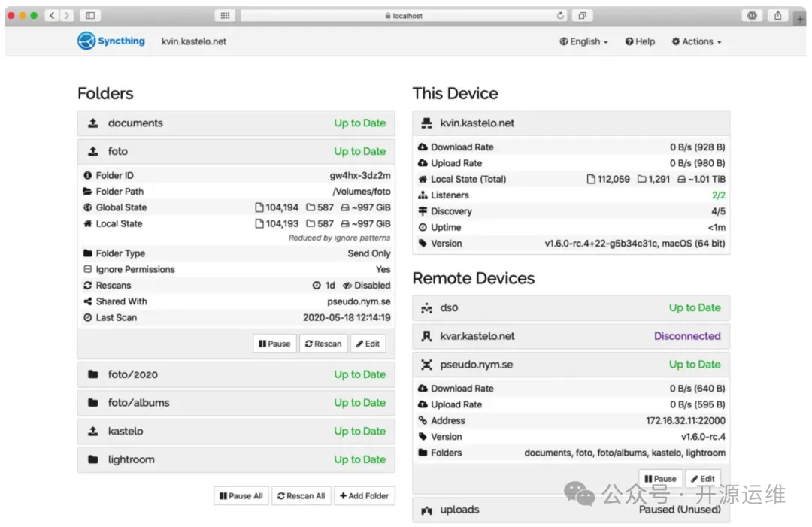Click the Safari forward arrow

point(66,16)
